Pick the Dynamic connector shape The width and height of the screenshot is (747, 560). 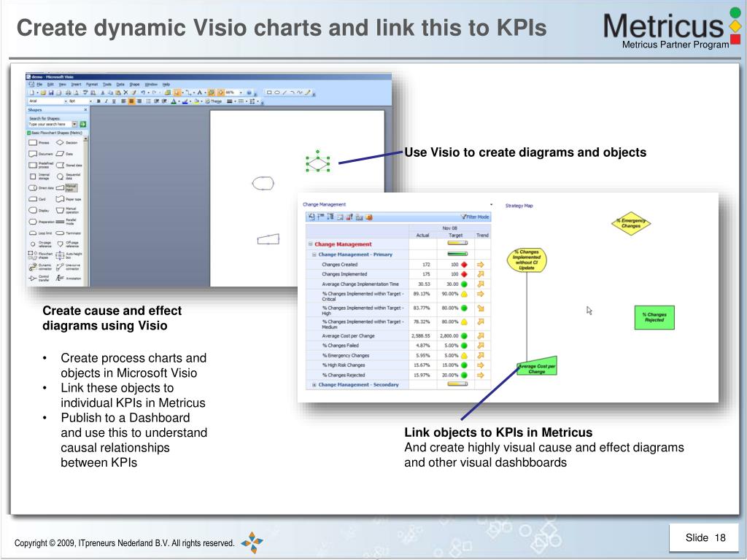pyautogui.click(x=40, y=267)
